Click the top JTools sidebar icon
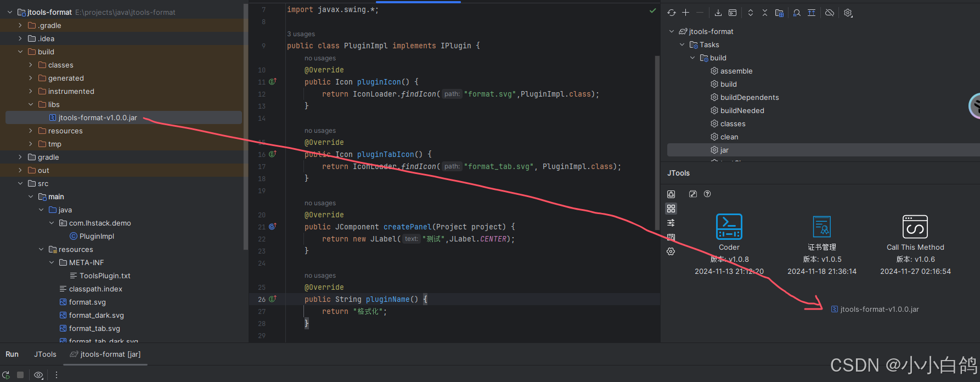The image size is (980, 382). tap(671, 194)
